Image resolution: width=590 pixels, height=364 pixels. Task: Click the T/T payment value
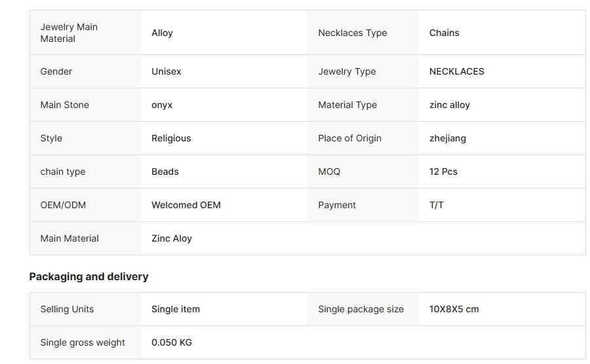[437, 205]
